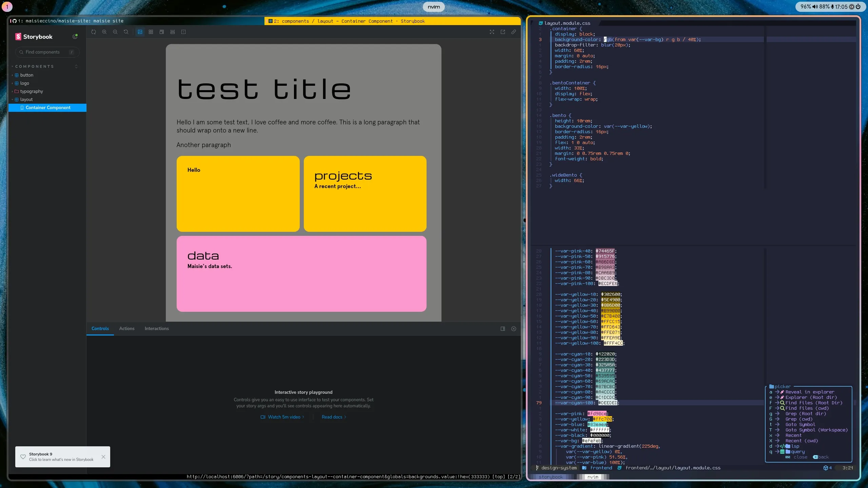Screen dimensions: 868x488
Task: Click the #fd98ce --var-pink color swatch
Action: 597,413
